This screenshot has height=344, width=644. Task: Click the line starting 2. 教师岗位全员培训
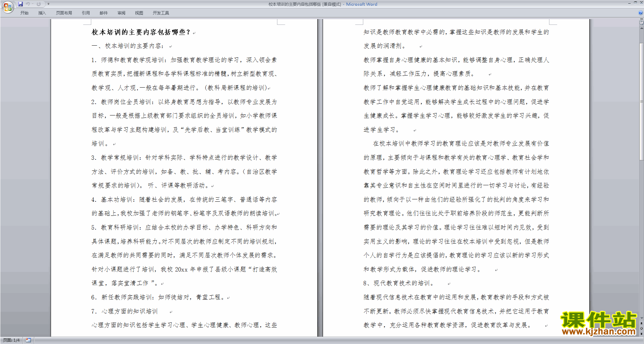coord(184,102)
